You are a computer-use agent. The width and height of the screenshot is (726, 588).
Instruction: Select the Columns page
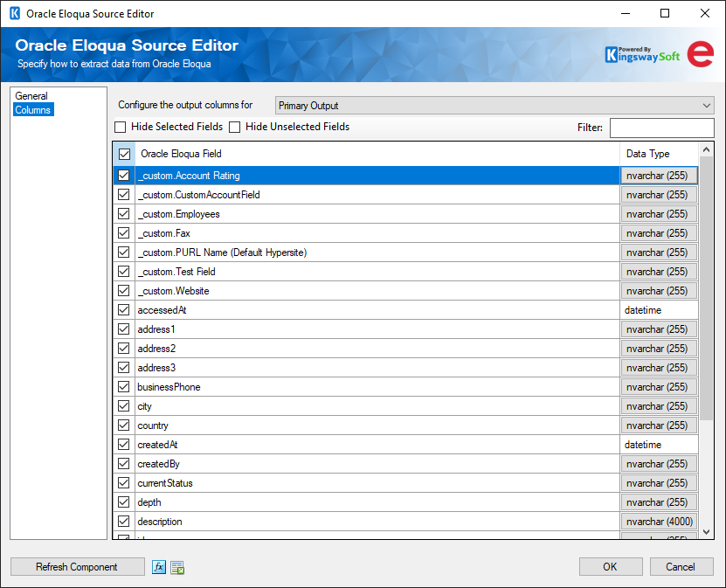coord(33,110)
